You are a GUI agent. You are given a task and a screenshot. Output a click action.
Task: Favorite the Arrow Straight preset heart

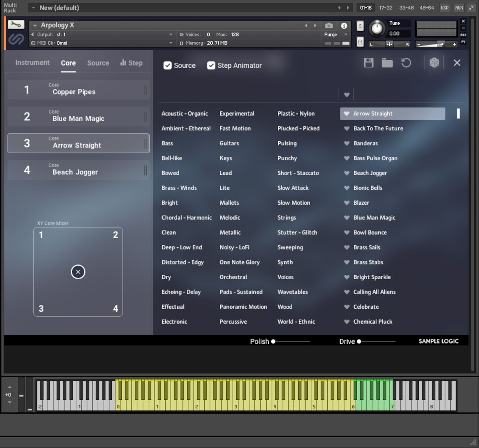[346, 114]
